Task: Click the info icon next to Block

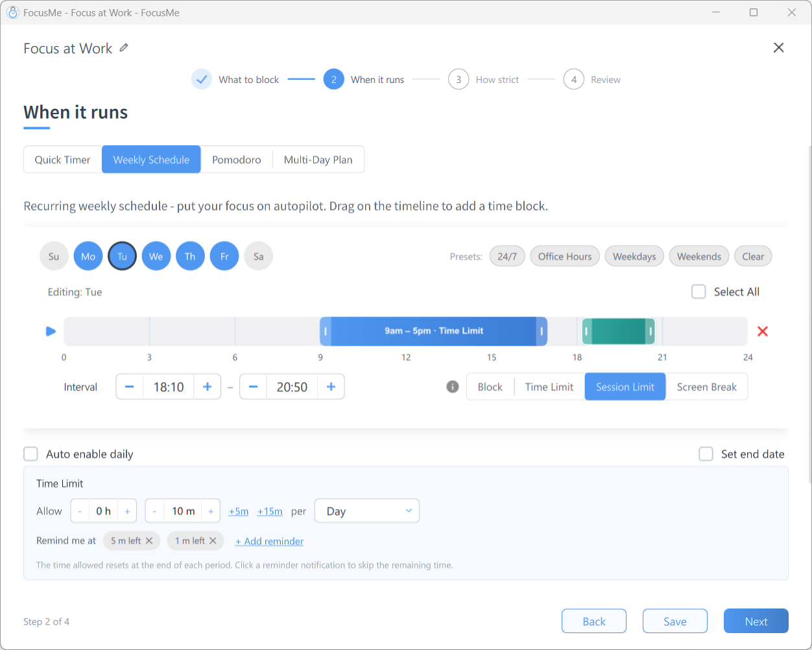Action: point(453,387)
